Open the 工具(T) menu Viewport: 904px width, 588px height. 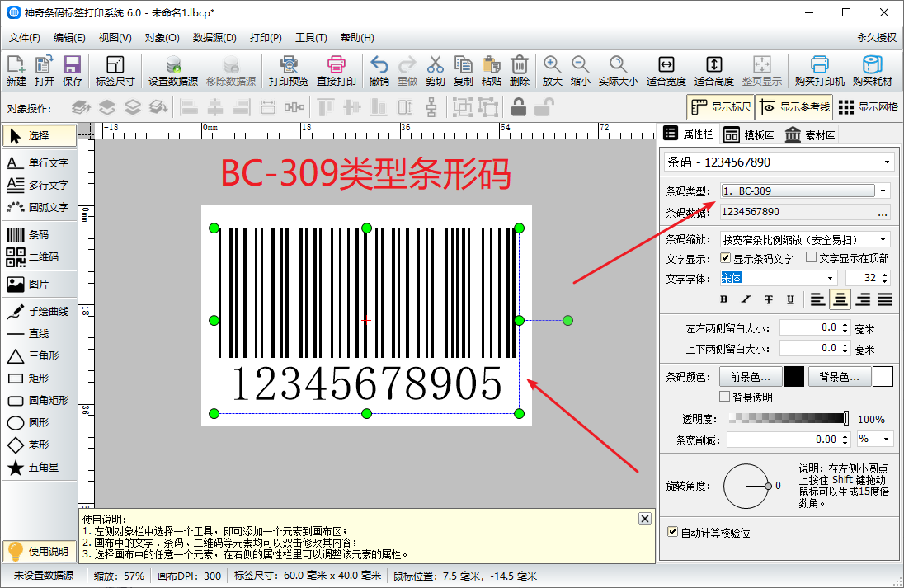point(311,37)
